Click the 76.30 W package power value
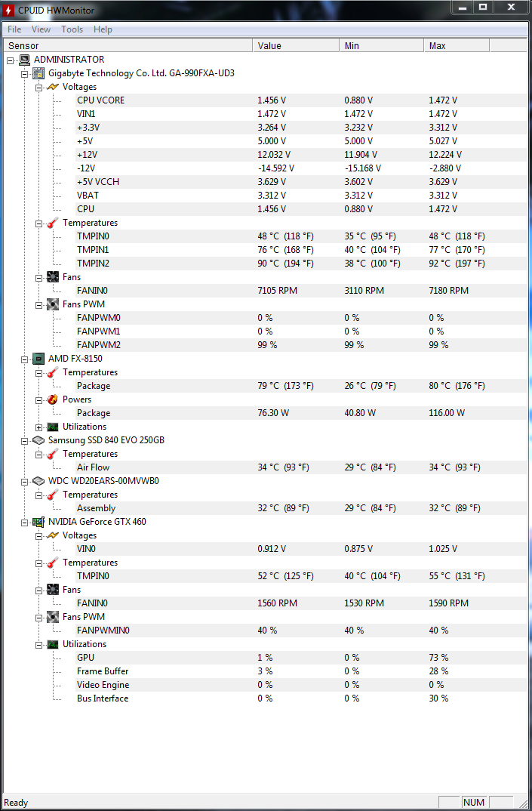 [x=274, y=413]
